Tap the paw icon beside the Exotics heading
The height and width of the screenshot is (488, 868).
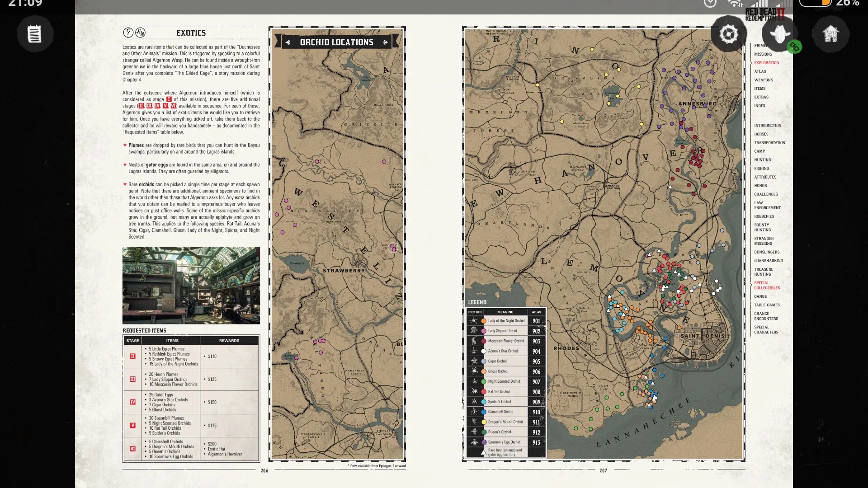pyautogui.click(x=141, y=33)
